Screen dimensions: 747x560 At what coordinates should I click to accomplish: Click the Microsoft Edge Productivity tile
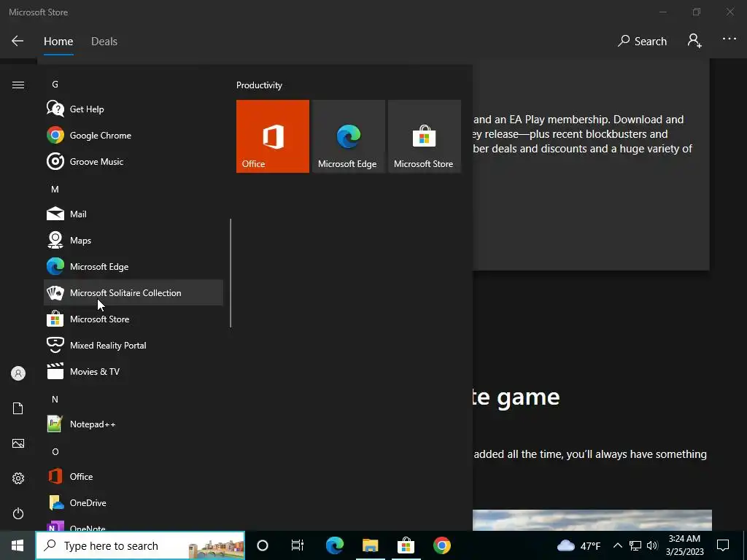point(348,136)
